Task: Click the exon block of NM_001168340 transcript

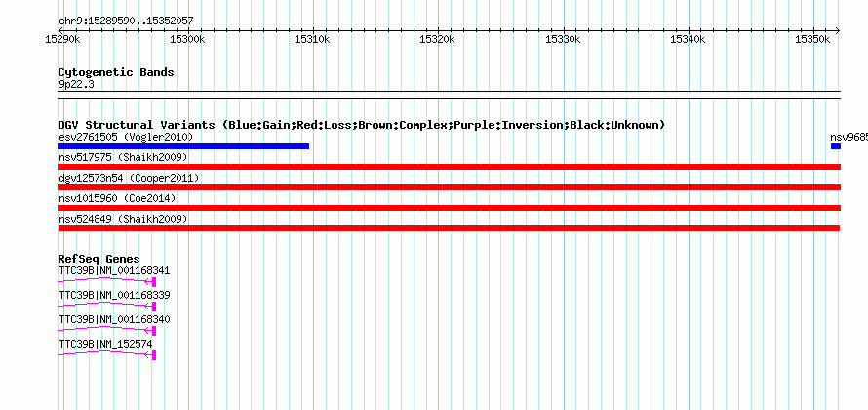Action: [154, 331]
